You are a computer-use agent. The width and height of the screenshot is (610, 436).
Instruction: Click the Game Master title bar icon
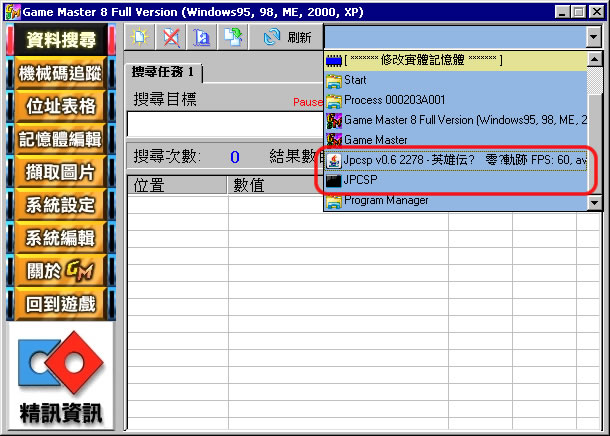tap(12, 12)
